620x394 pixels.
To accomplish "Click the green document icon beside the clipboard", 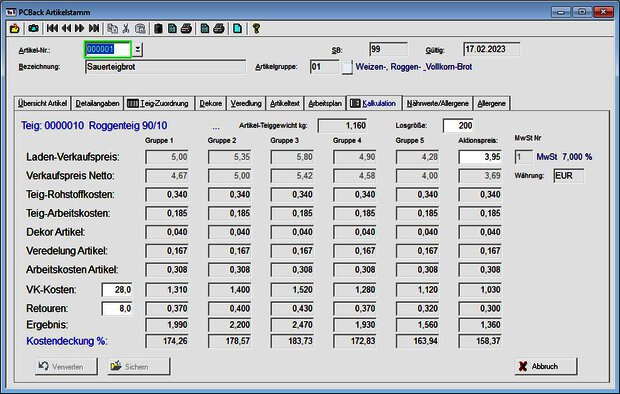I will 172,28.
